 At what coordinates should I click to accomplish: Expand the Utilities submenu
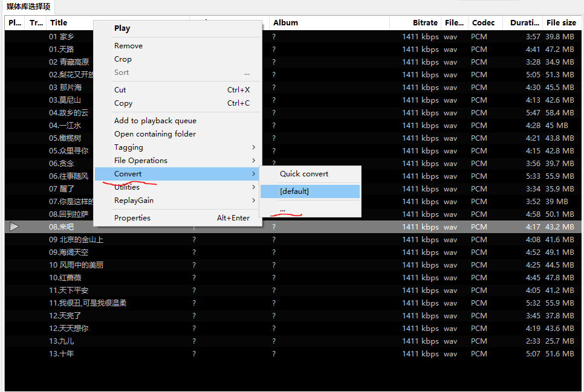tap(127, 187)
